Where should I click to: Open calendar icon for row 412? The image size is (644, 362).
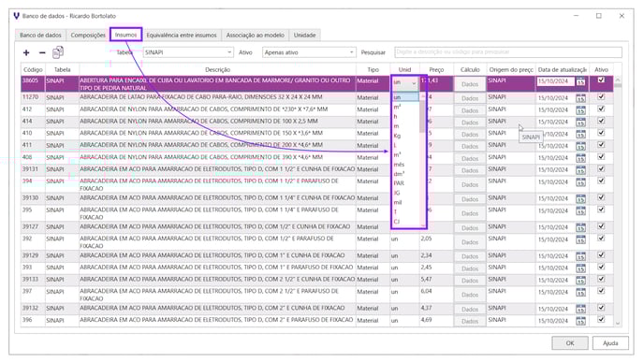click(x=580, y=110)
